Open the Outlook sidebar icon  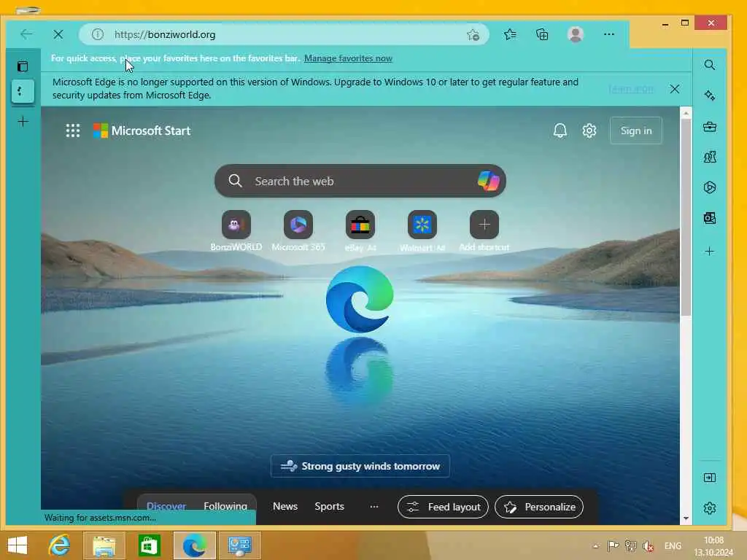tap(709, 218)
